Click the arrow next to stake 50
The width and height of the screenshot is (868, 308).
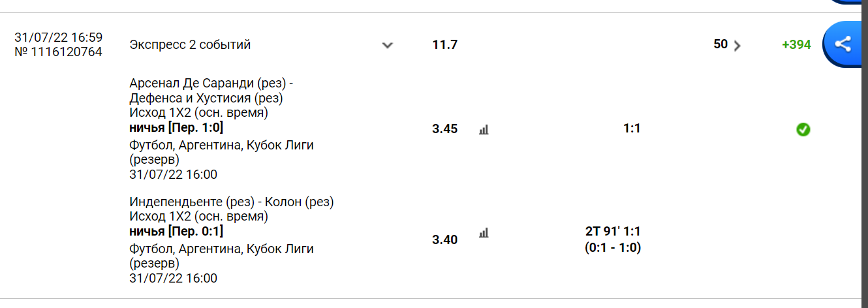click(x=737, y=46)
